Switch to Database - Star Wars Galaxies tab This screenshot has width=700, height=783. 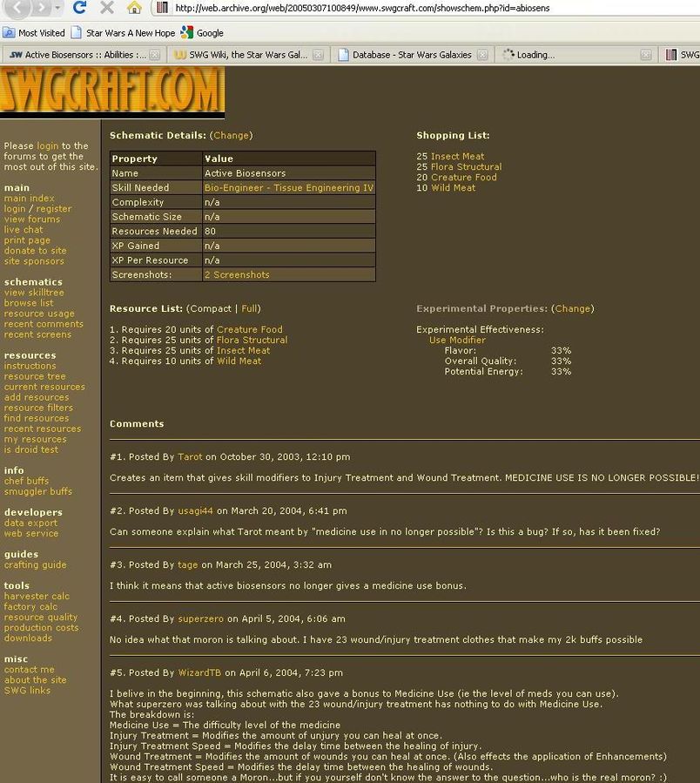click(x=411, y=55)
